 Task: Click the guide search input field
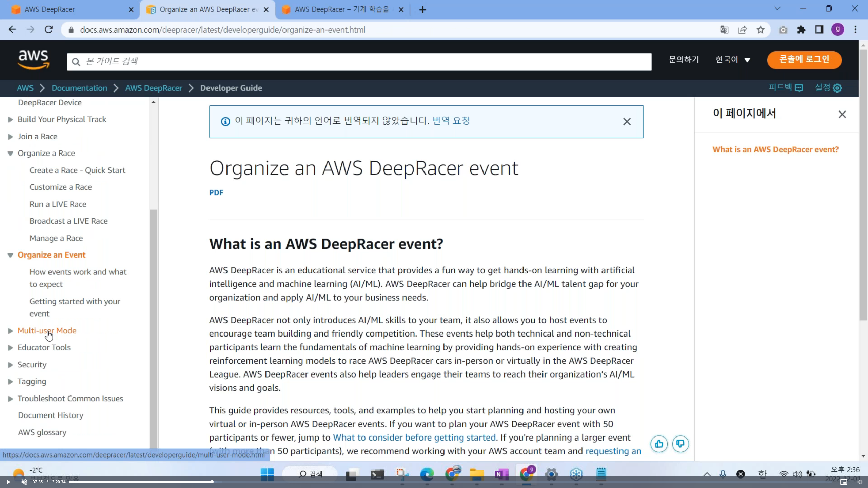[359, 62]
